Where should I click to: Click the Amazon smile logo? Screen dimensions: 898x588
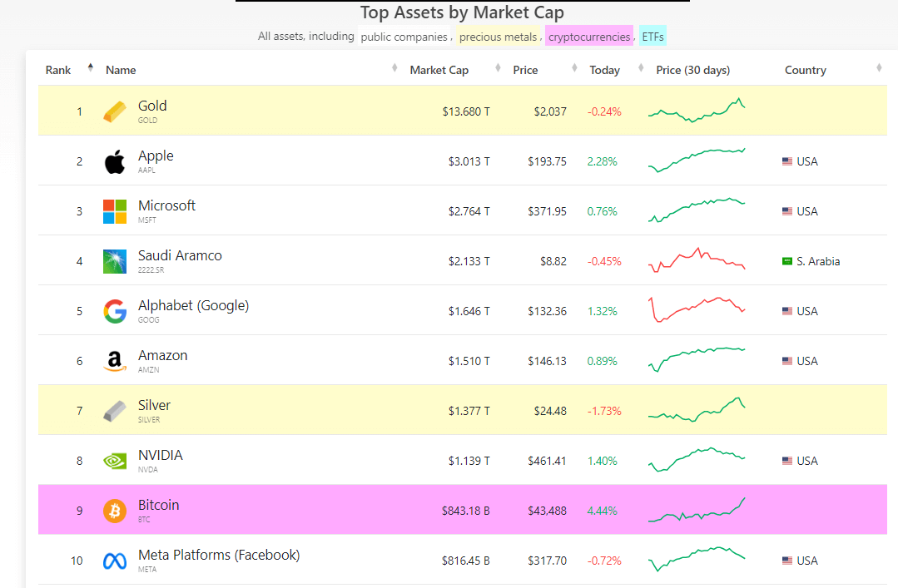coord(114,360)
